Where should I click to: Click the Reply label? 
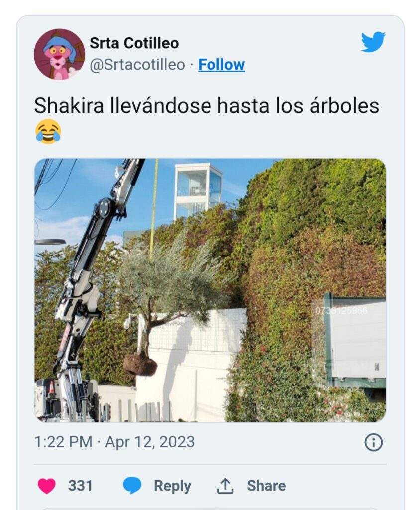172,486
